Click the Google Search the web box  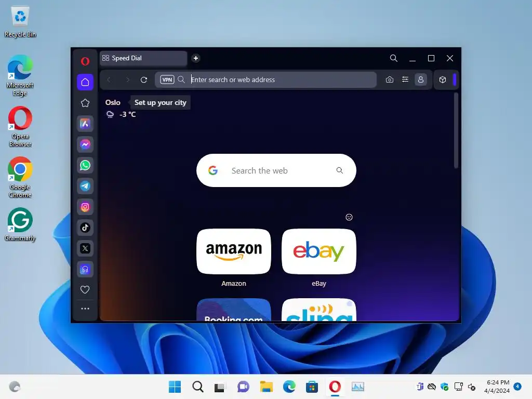pyautogui.click(x=276, y=170)
